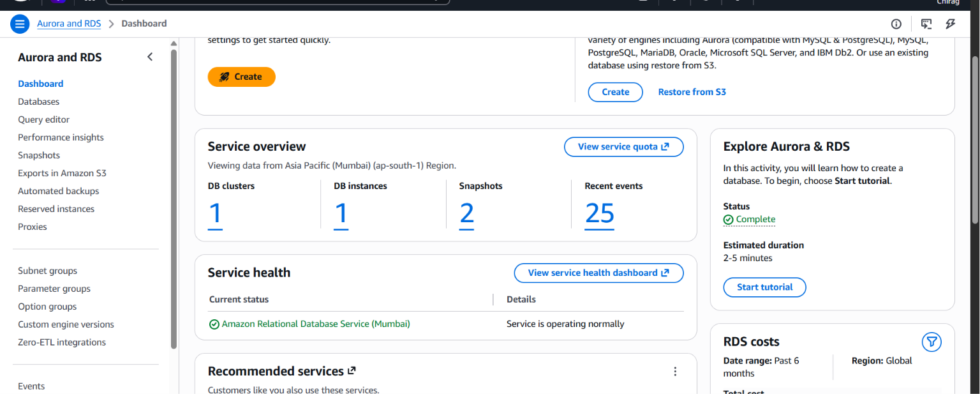Open Subnet groups
Viewport: 980px width, 394px height.
coord(47,271)
